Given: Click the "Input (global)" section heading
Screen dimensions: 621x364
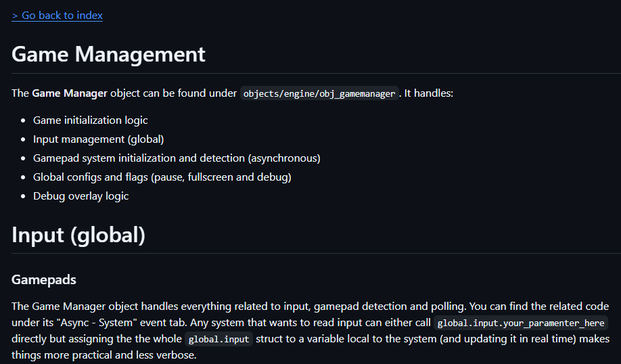Looking at the screenshot, I should 78,235.
